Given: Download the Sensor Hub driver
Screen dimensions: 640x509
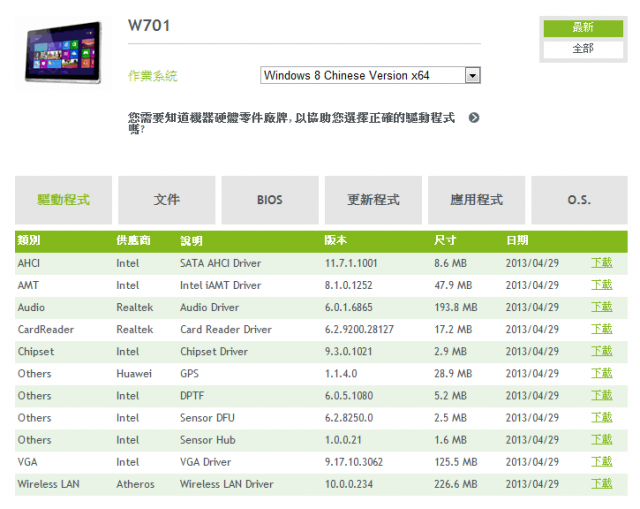Looking at the screenshot, I should (x=602, y=439).
